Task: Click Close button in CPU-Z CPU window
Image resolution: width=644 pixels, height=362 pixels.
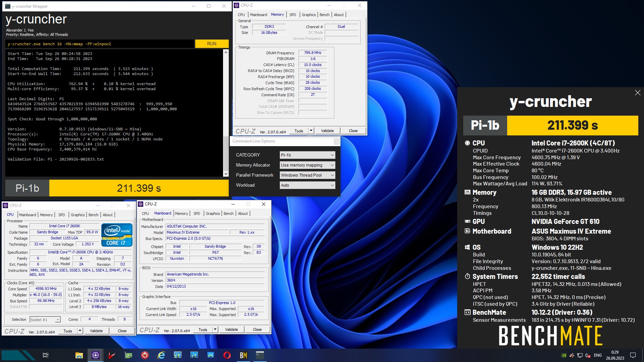Action: [122, 331]
